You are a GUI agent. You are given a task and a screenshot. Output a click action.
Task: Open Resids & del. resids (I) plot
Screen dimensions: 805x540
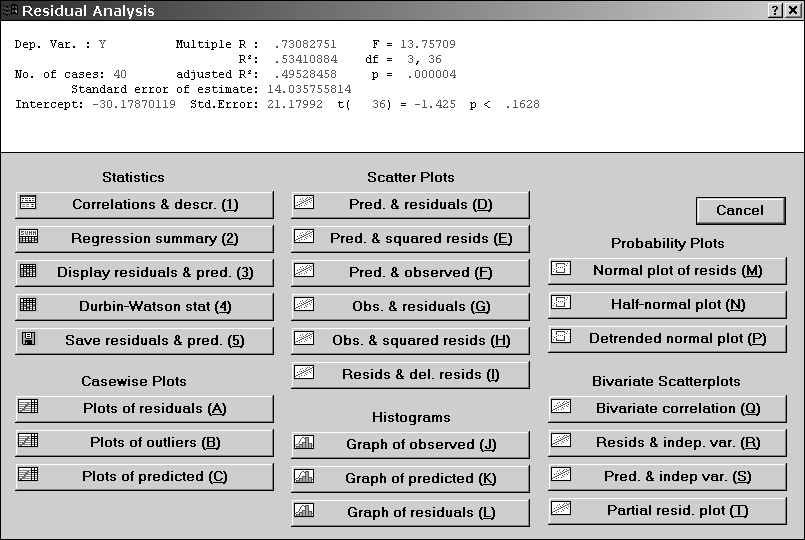[x=410, y=375]
